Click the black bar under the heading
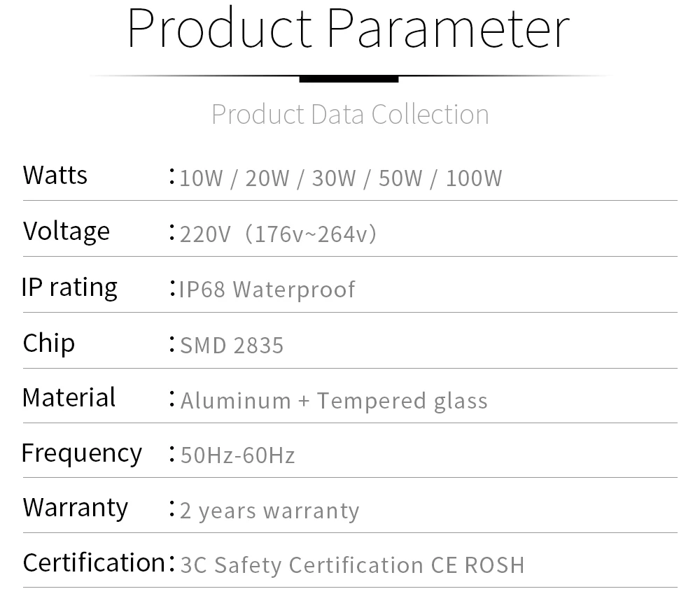This screenshot has height=610, width=700. point(349,79)
